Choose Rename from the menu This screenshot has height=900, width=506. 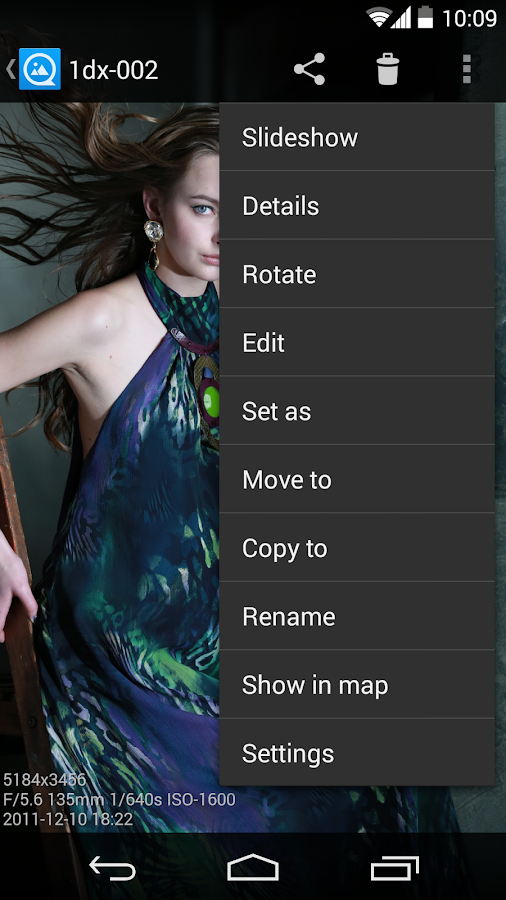pos(357,616)
